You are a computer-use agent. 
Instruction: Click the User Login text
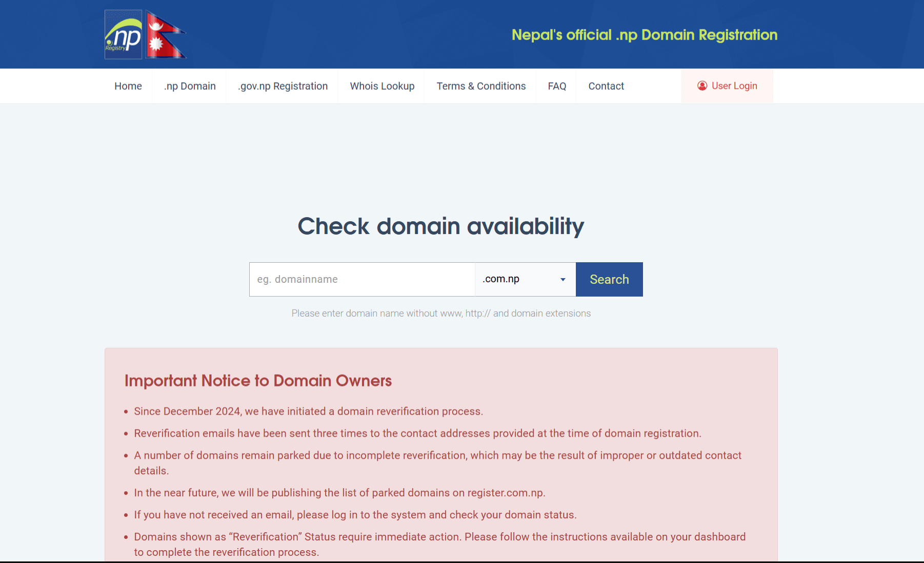(734, 86)
